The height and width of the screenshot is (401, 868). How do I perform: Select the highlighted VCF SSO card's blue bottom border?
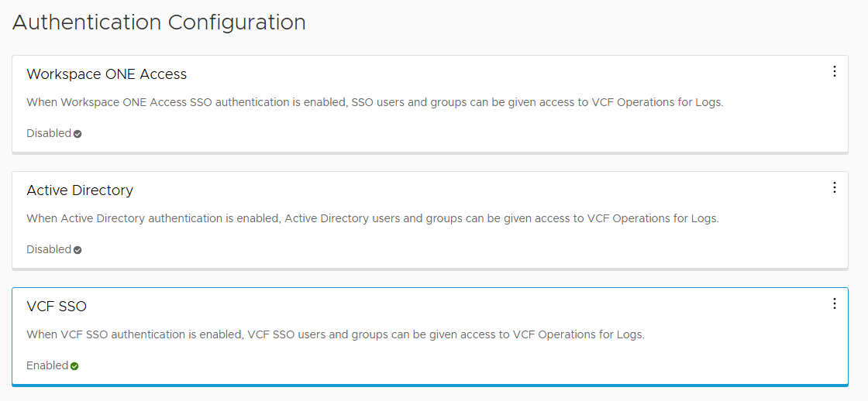[430, 384]
